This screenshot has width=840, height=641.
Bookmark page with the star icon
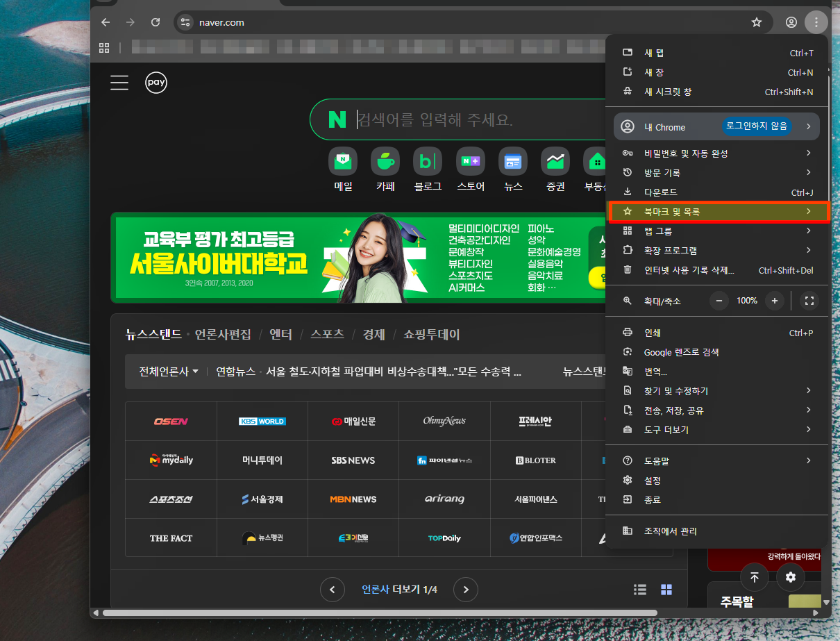click(757, 22)
